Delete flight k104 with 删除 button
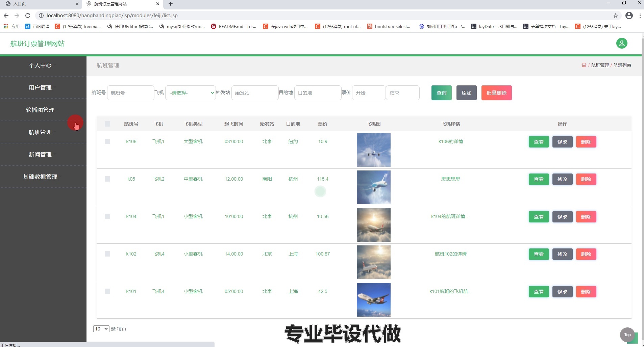 pos(586,217)
